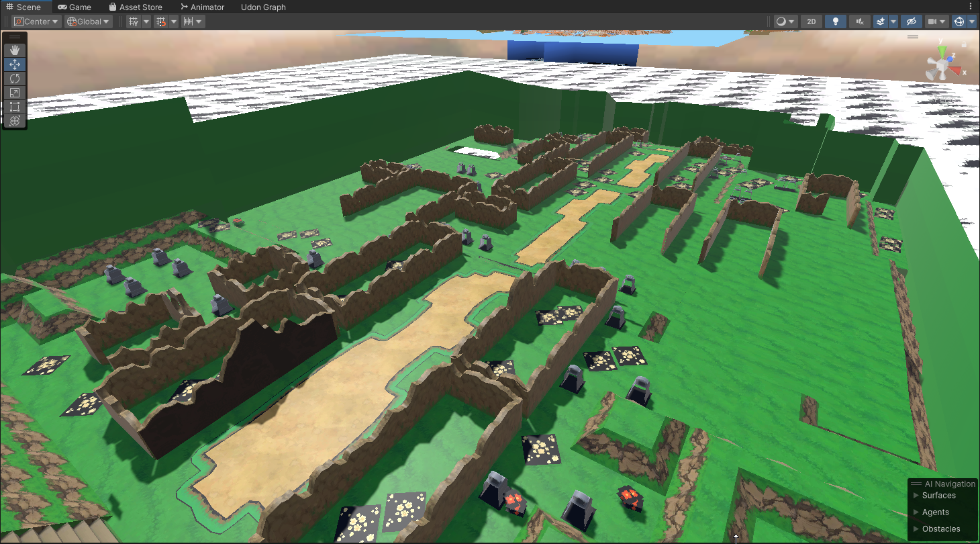Image resolution: width=980 pixels, height=544 pixels.
Task: Click the grid snapping magnet icon
Action: 161,21
